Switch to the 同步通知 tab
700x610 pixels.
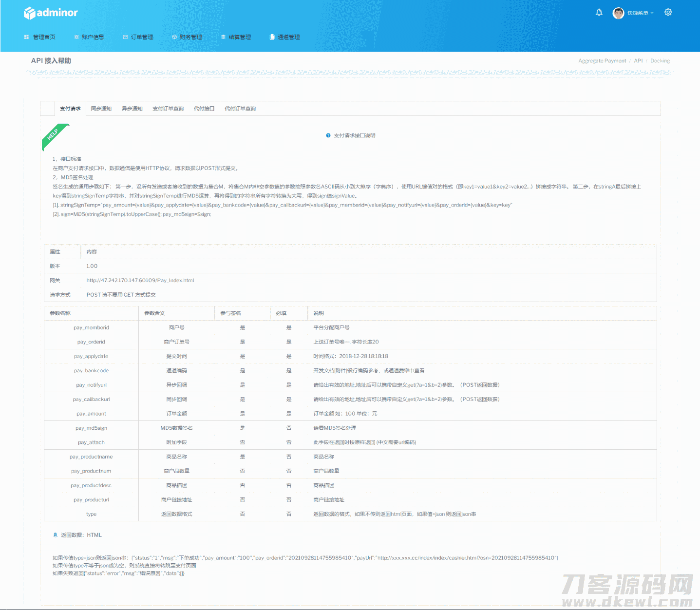coord(101,109)
